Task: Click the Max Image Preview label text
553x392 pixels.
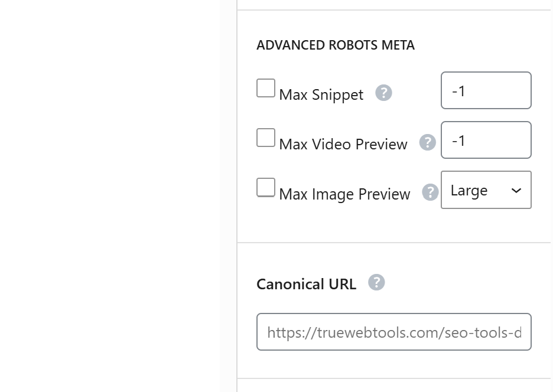Action: tap(344, 194)
